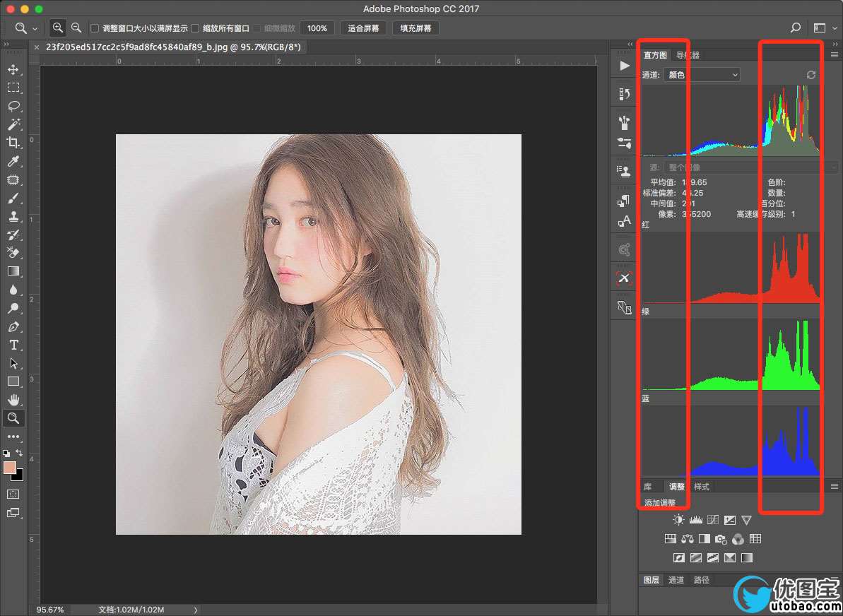Select the Rectangle shape tool
Viewport: 843px width, 616px height.
click(13, 381)
